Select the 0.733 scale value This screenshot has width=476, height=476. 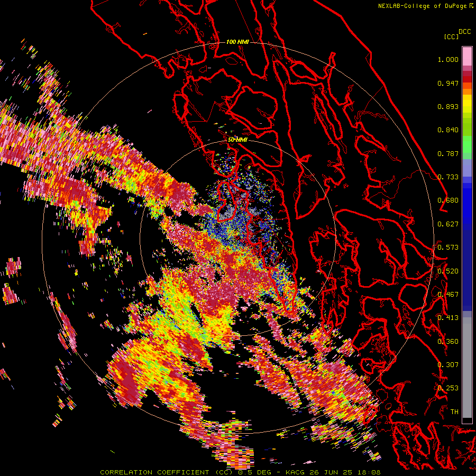pos(448,177)
